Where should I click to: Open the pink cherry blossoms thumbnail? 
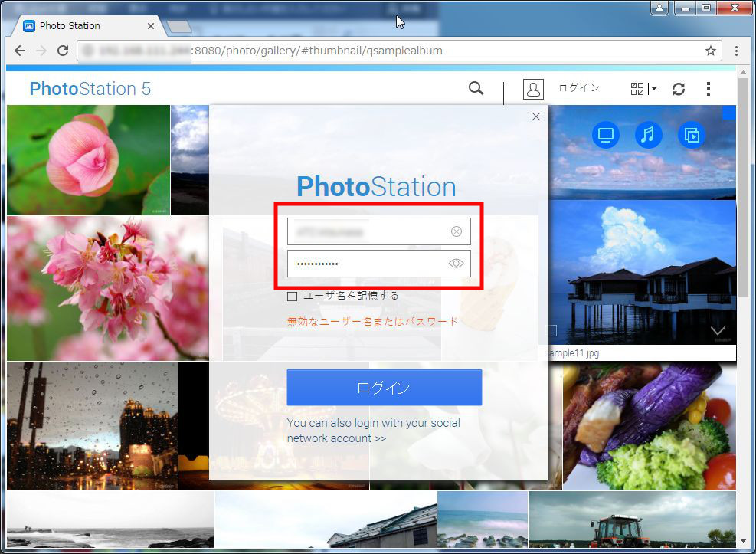(x=107, y=288)
